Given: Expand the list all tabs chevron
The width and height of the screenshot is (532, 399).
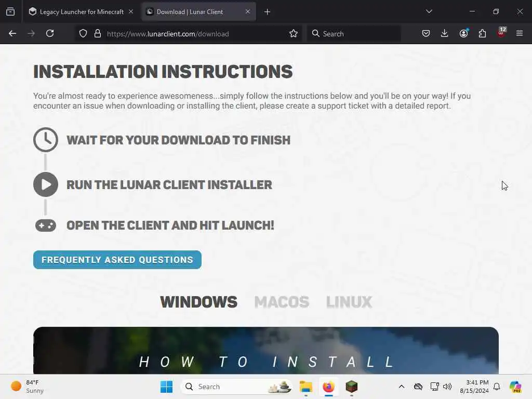Looking at the screenshot, I should (x=429, y=11).
